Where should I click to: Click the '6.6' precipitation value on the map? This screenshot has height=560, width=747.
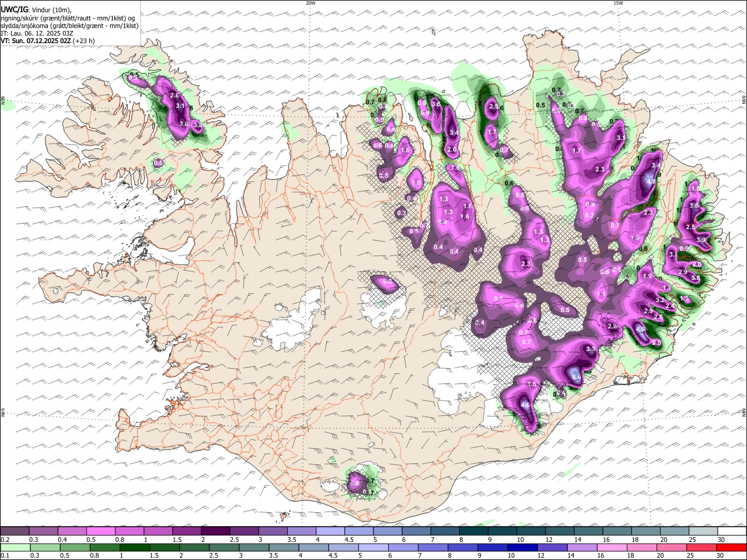click(577, 377)
